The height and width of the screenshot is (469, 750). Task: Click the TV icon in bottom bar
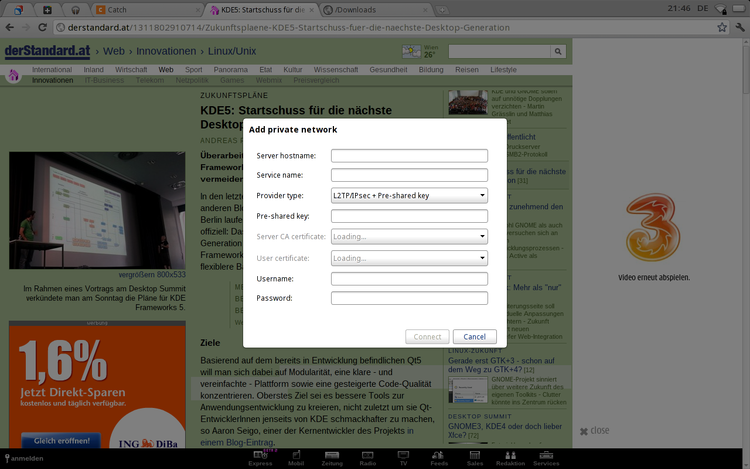tap(403, 457)
